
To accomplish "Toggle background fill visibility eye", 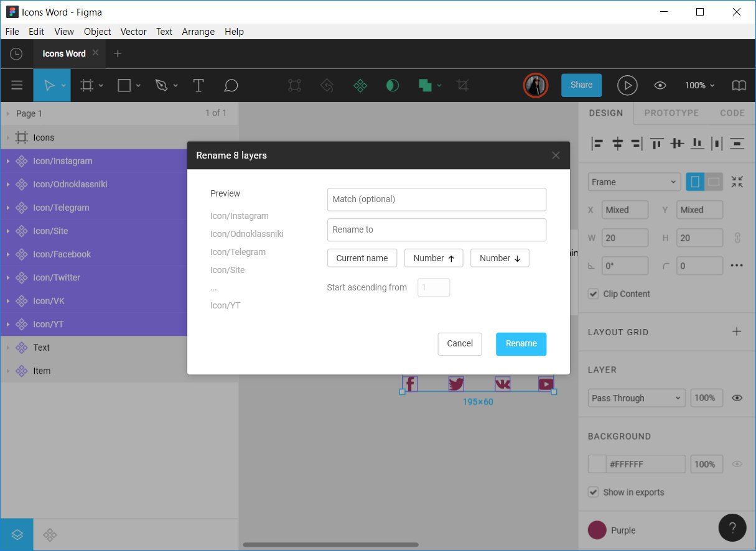I will pos(737,464).
